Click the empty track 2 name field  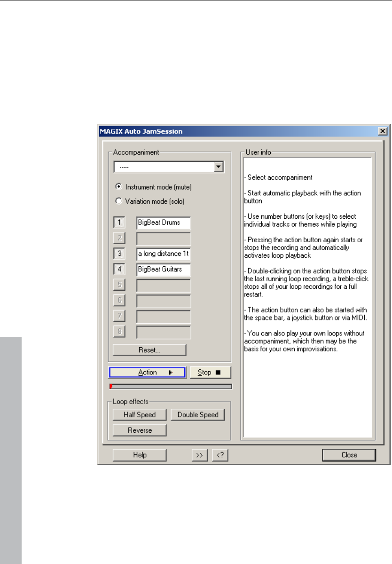click(x=164, y=238)
